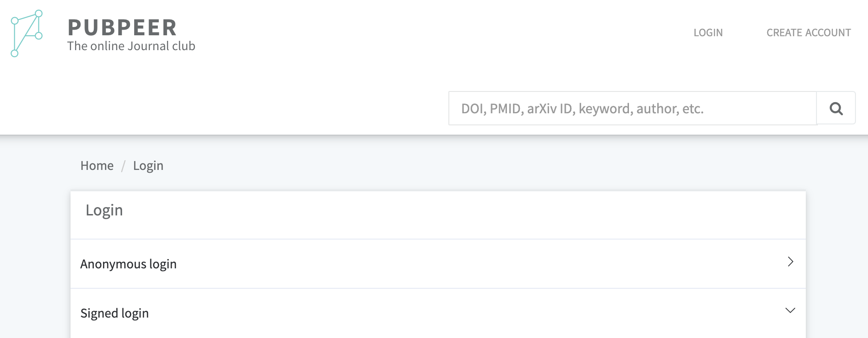
Task: Open the CREATE ACCOUNT navigation item
Action: click(808, 32)
